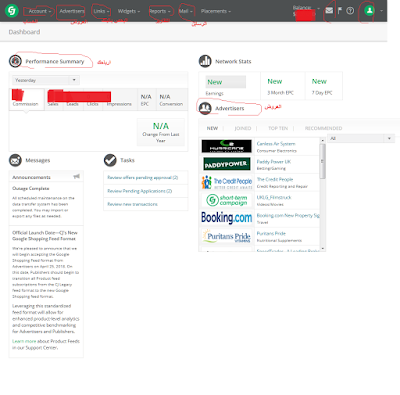Click the Learn more link about Product Feeds

click(x=24, y=341)
